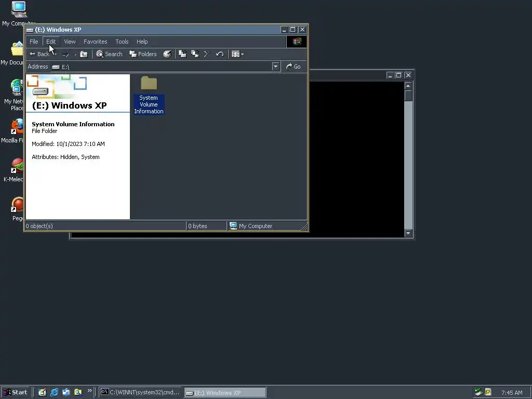
Task: Click the Windows logo throbber
Action: tap(297, 42)
